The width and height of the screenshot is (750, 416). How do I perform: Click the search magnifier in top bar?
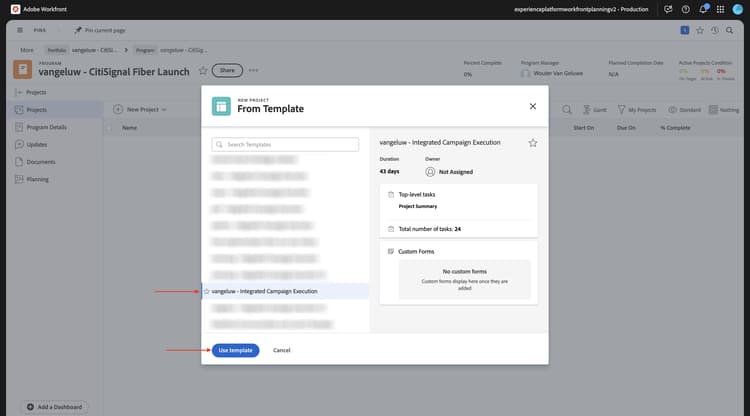(x=729, y=30)
